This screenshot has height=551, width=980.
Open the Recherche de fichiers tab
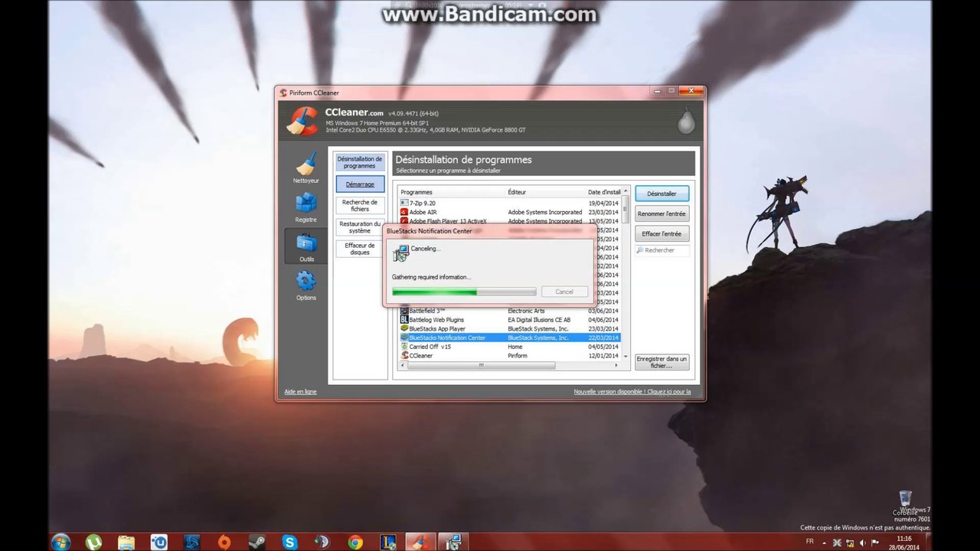[360, 205]
